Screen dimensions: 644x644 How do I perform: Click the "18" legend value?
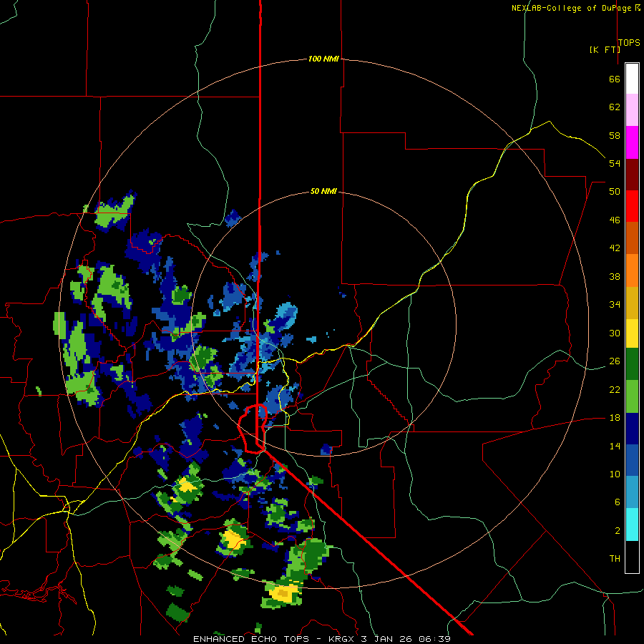[x=615, y=418]
